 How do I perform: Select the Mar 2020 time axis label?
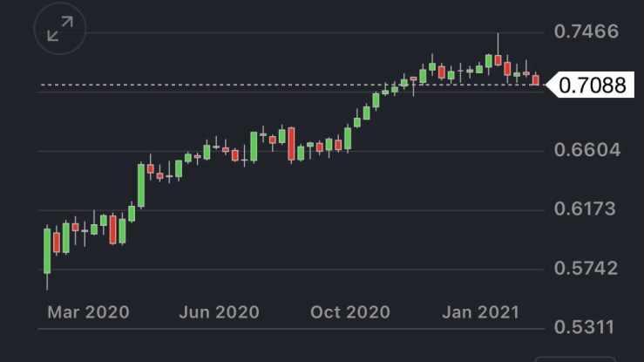point(86,311)
